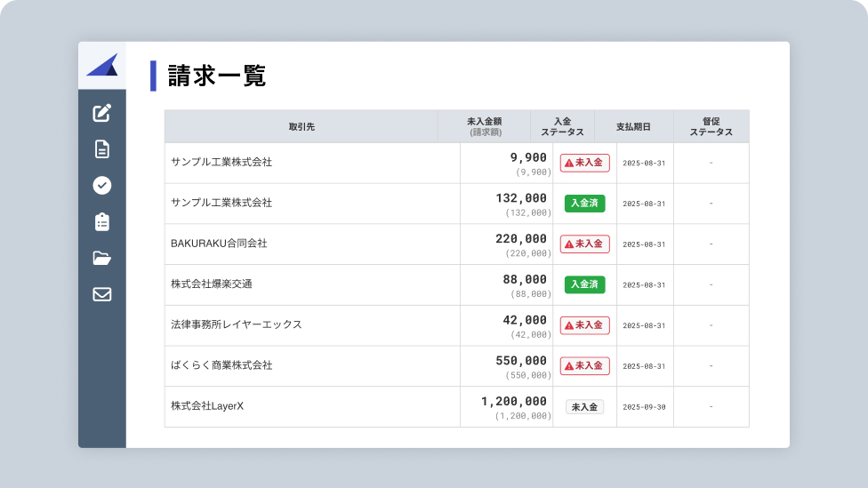Select the 法律事務所レイヤーエックス client name
The width and height of the screenshot is (868, 488).
[x=237, y=324]
